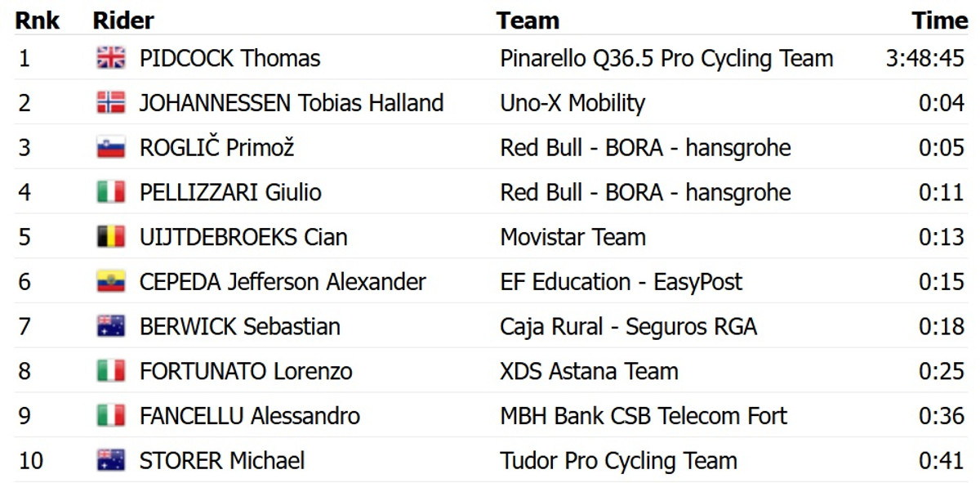This screenshot has width=980, height=483.
Task: View the Movistar Team page
Action: tap(572, 237)
